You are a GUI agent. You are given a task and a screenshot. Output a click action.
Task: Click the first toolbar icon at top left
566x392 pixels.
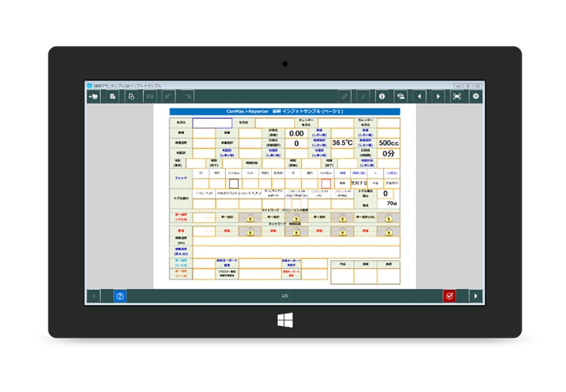[x=93, y=96]
